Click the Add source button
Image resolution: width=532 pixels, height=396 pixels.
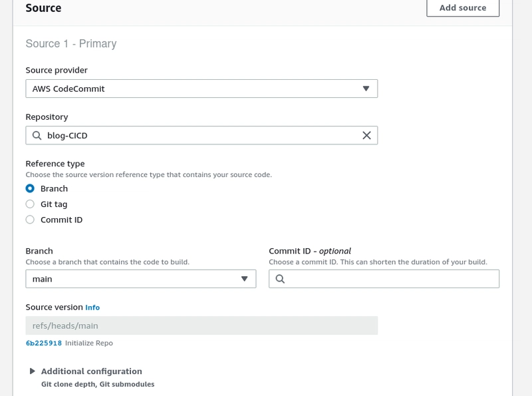click(462, 8)
